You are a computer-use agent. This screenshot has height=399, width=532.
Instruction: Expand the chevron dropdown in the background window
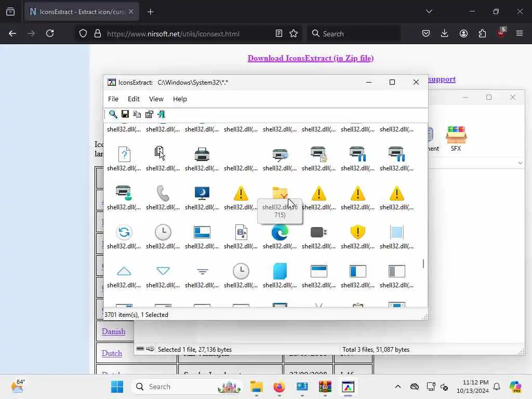(x=520, y=163)
